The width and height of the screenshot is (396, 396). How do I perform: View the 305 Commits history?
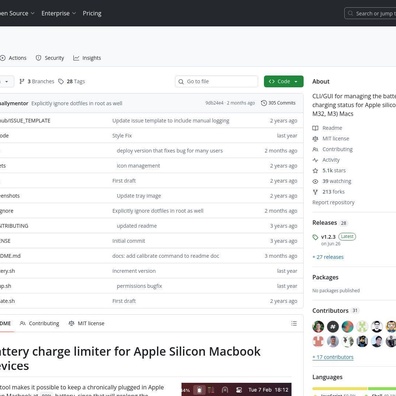(x=278, y=103)
